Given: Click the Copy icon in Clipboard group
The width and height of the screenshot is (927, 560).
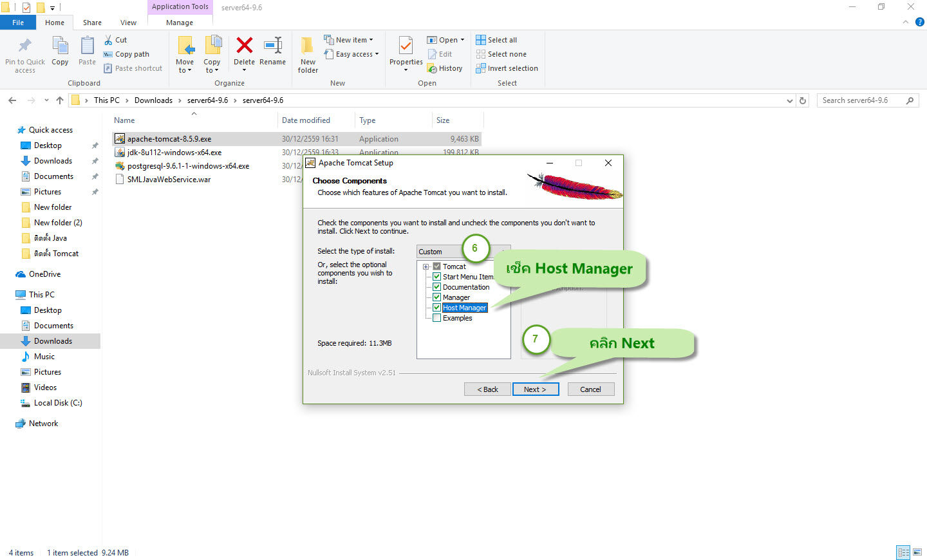Looking at the screenshot, I should pyautogui.click(x=60, y=46).
